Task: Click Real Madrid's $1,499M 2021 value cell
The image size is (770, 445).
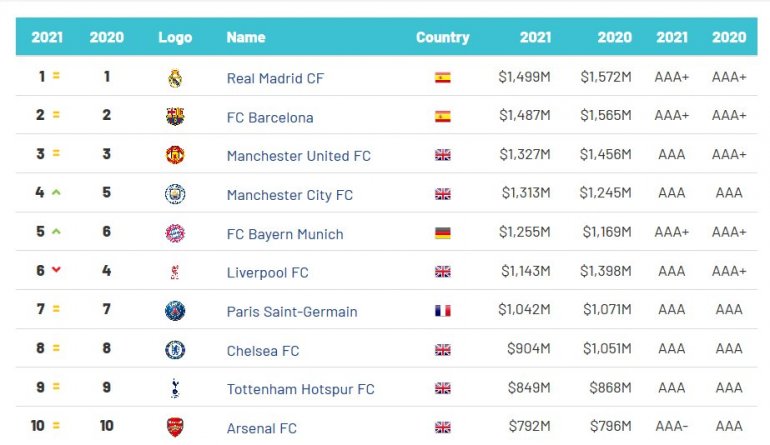Action: tap(524, 77)
